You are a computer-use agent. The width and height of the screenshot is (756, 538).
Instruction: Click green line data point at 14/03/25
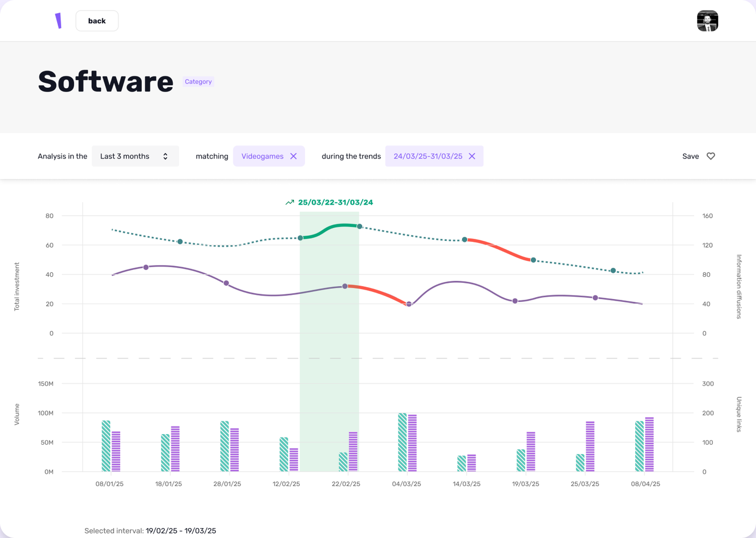[x=465, y=240]
